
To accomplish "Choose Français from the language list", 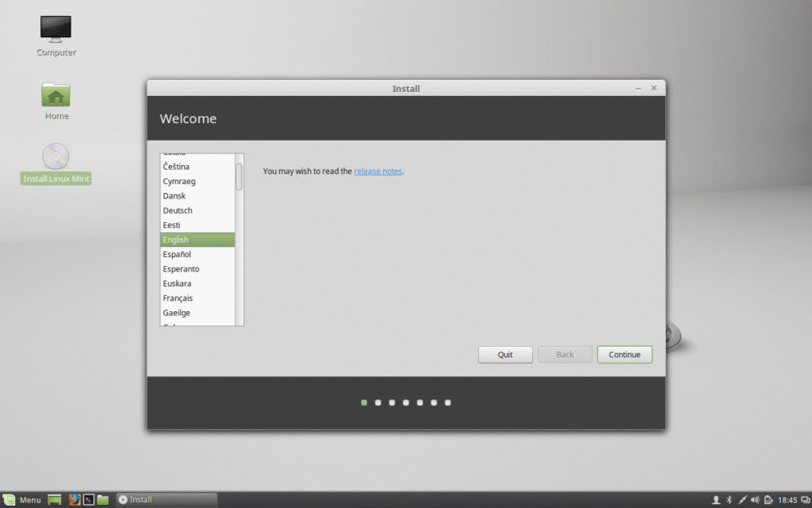I will coord(178,298).
